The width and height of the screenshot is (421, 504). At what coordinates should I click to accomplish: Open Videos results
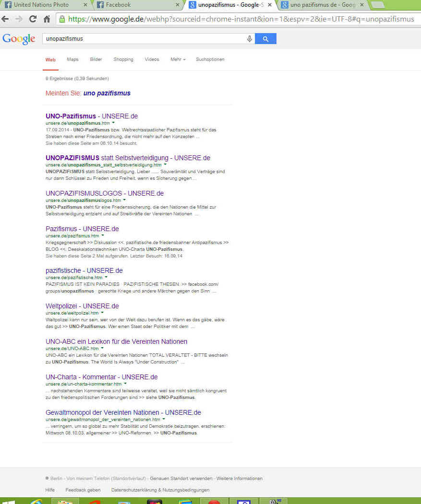[152, 59]
